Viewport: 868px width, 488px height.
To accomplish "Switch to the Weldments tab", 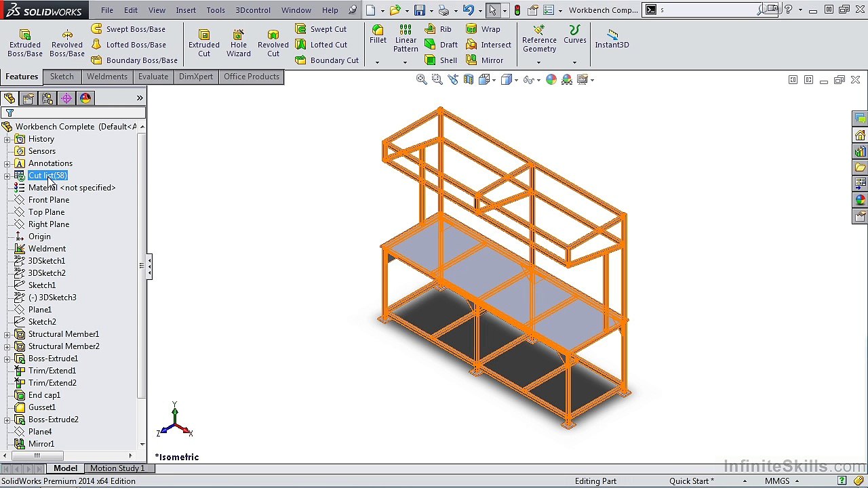I will click(107, 77).
